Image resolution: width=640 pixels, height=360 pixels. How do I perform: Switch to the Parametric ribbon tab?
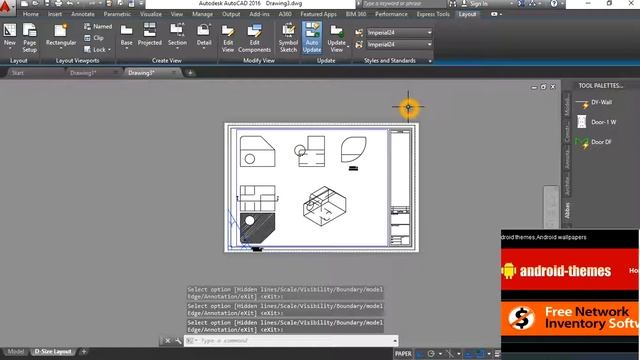coord(117,14)
